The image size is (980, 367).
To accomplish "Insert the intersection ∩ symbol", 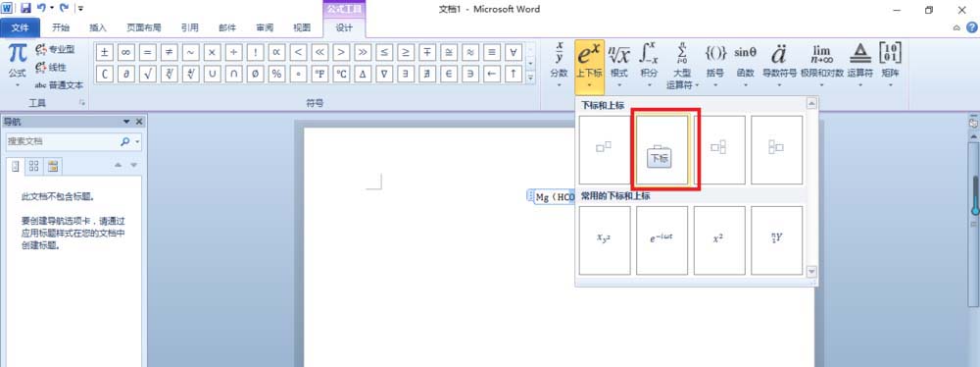I will tap(233, 74).
